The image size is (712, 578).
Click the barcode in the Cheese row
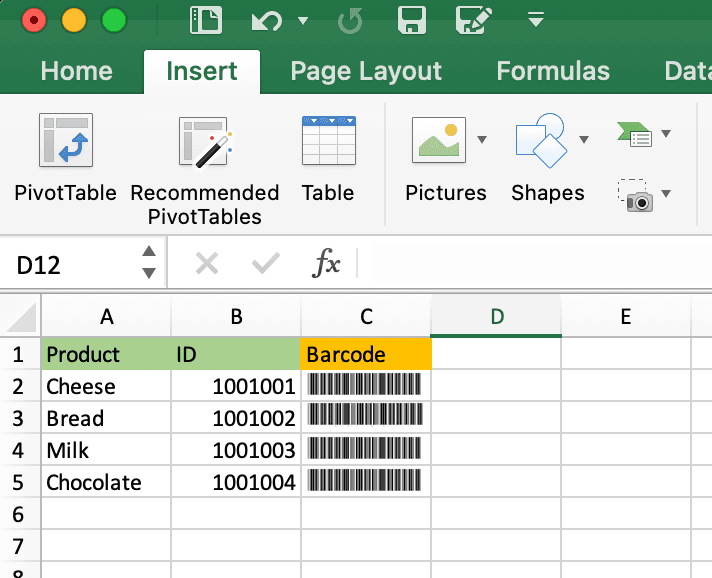click(365, 384)
